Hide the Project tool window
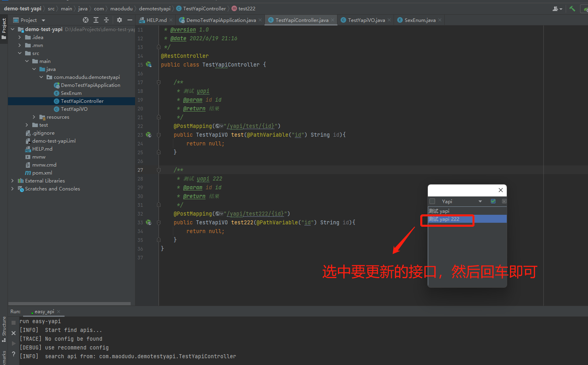 129,20
